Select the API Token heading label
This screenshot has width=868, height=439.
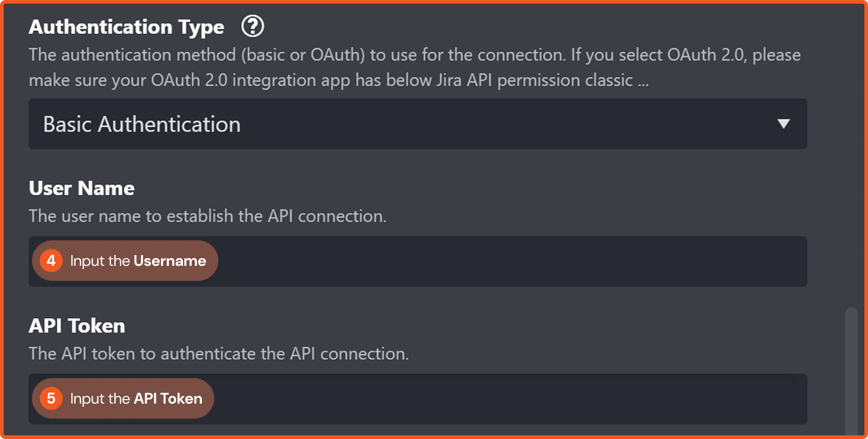[77, 326]
